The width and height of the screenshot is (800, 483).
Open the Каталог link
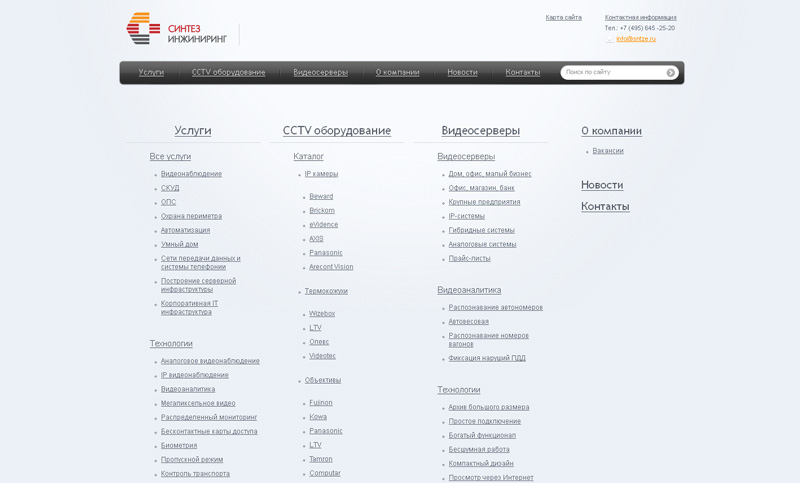308,157
